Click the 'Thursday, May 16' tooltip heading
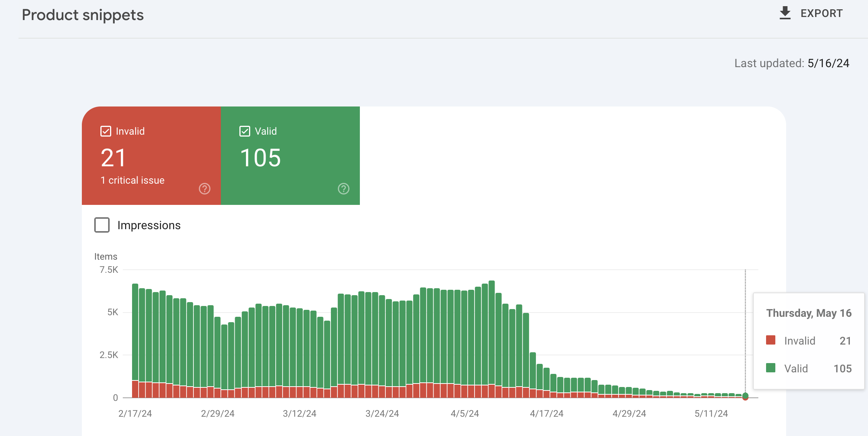 [x=809, y=313]
